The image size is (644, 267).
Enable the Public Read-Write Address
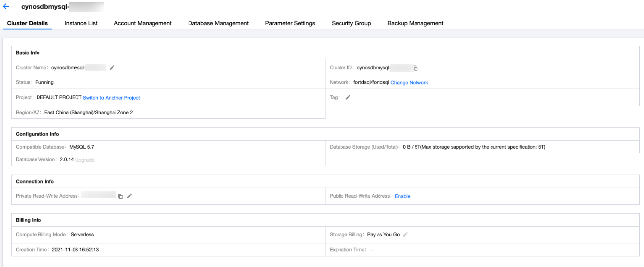402,196
